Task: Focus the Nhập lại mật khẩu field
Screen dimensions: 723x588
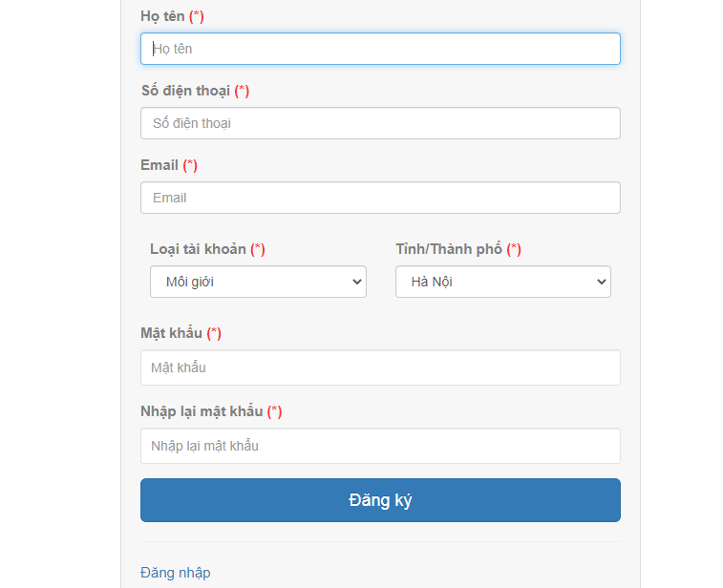Action: 380,446
